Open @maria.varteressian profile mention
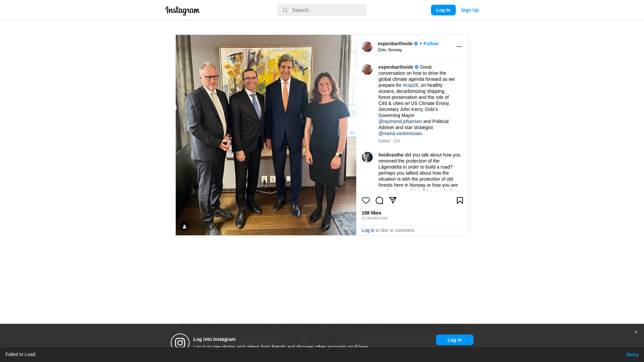 (400, 133)
